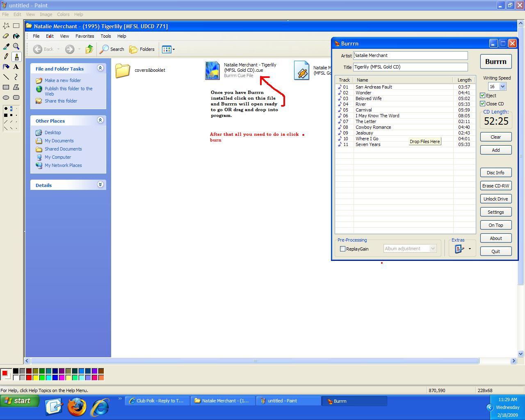Click the Add button in Burrrn

coord(496,150)
